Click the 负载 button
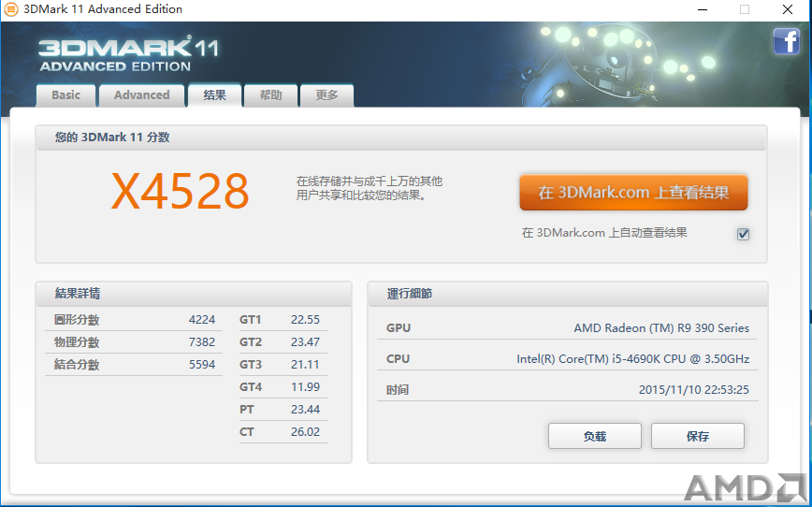Viewport: 812px width, 507px height. coord(595,436)
